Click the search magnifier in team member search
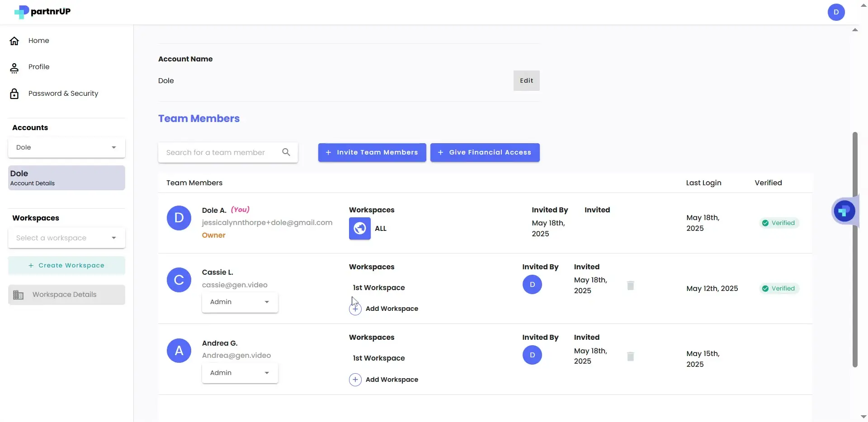Image resolution: width=868 pixels, height=422 pixels. (x=286, y=152)
